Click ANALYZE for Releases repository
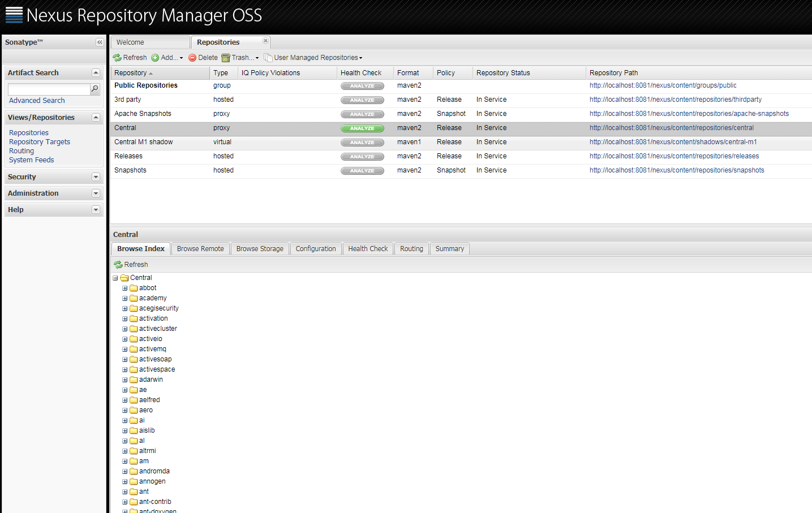The image size is (812, 513). [x=362, y=157]
